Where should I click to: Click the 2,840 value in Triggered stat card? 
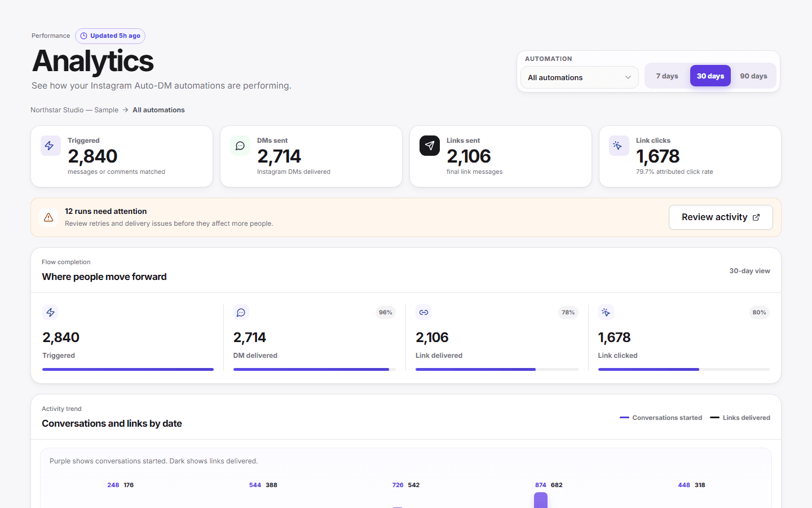point(92,156)
